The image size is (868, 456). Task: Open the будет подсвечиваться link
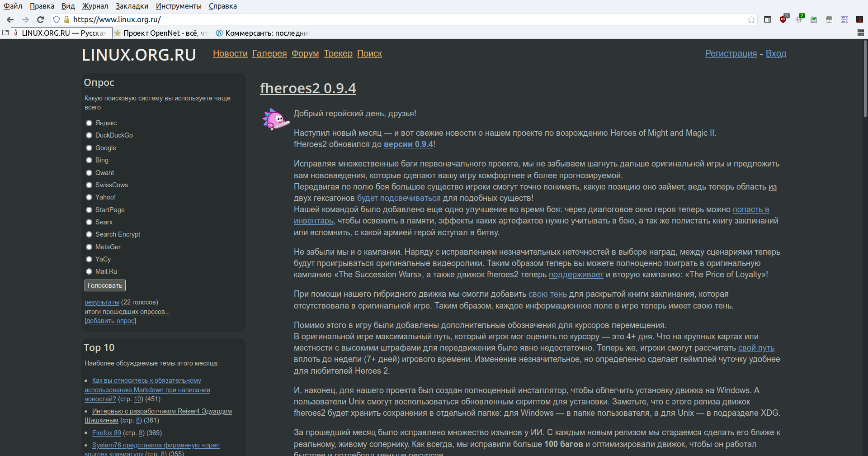pos(399,198)
